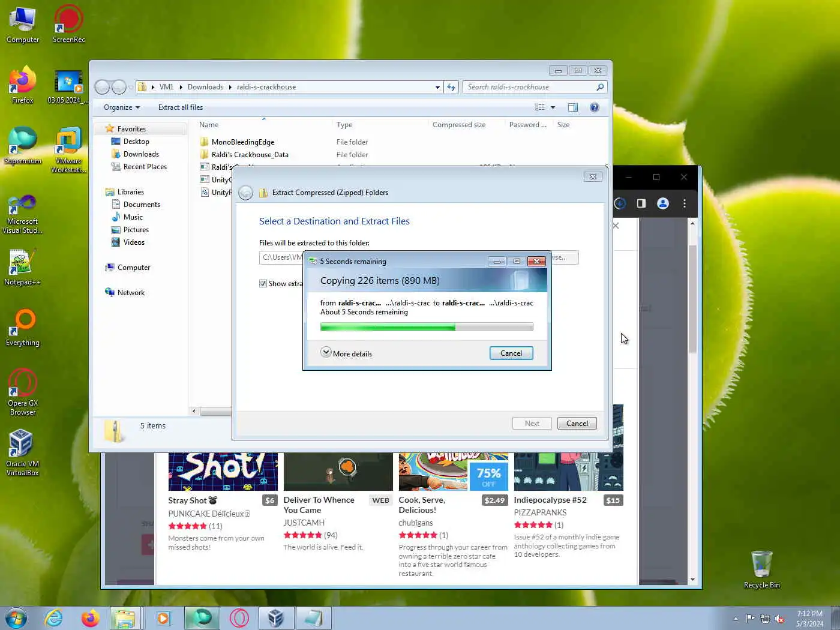The height and width of the screenshot is (630, 840).
Task: Open the 03.05.2024 video file on desktop
Action: tap(68, 86)
